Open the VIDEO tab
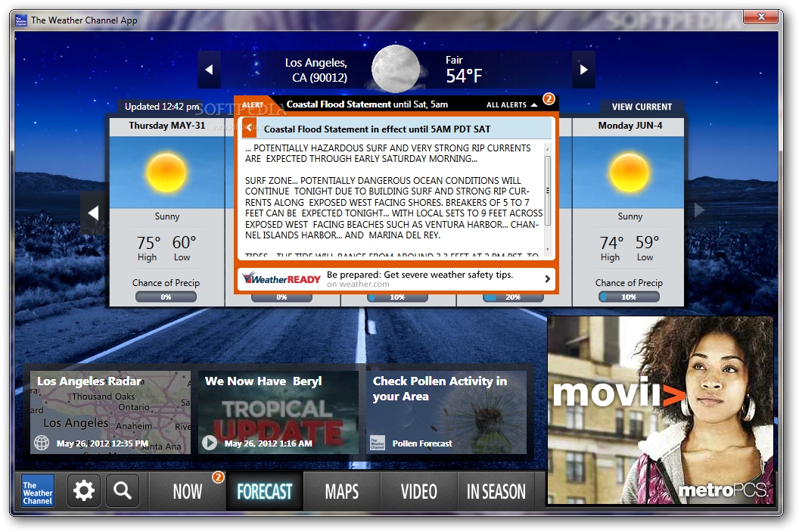 click(x=419, y=492)
